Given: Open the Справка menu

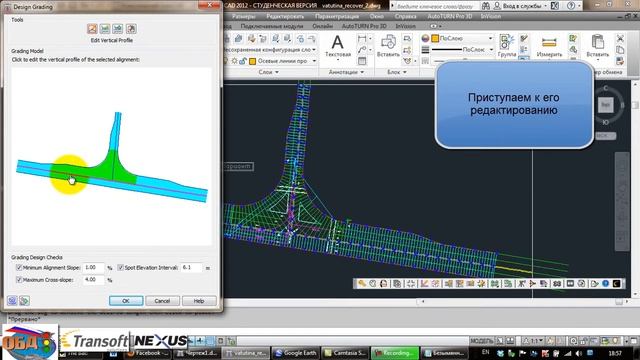Looking at the screenshot, I should click(x=406, y=16).
